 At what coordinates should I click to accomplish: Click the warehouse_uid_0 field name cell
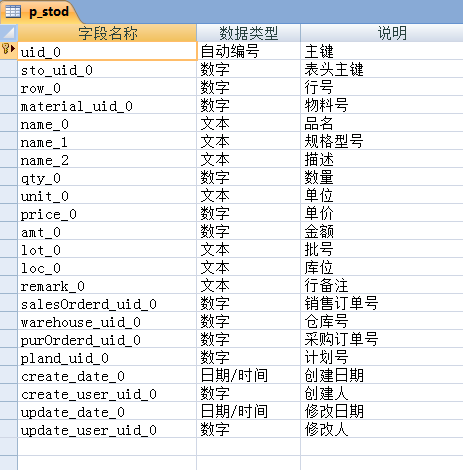point(107,321)
